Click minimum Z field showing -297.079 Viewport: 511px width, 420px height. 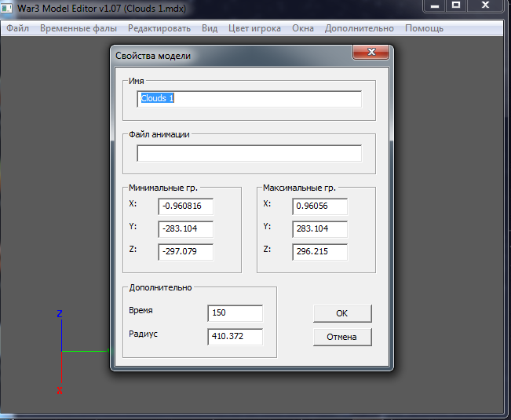pyautogui.click(x=186, y=252)
